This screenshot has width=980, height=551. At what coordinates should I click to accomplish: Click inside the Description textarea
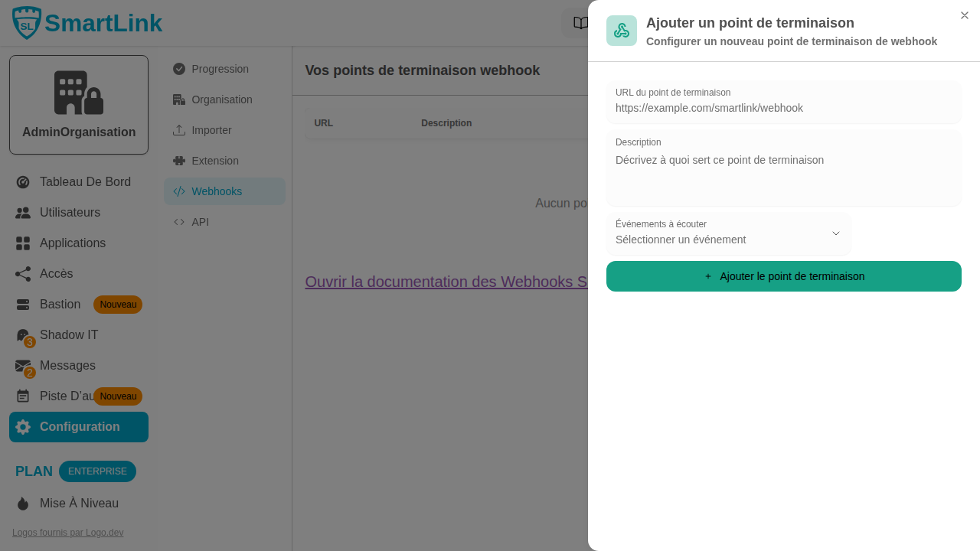pyautogui.click(x=783, y=168)
